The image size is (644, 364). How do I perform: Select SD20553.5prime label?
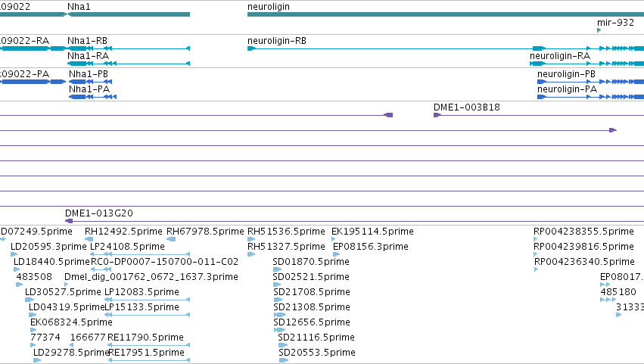(x=317, y=353)
